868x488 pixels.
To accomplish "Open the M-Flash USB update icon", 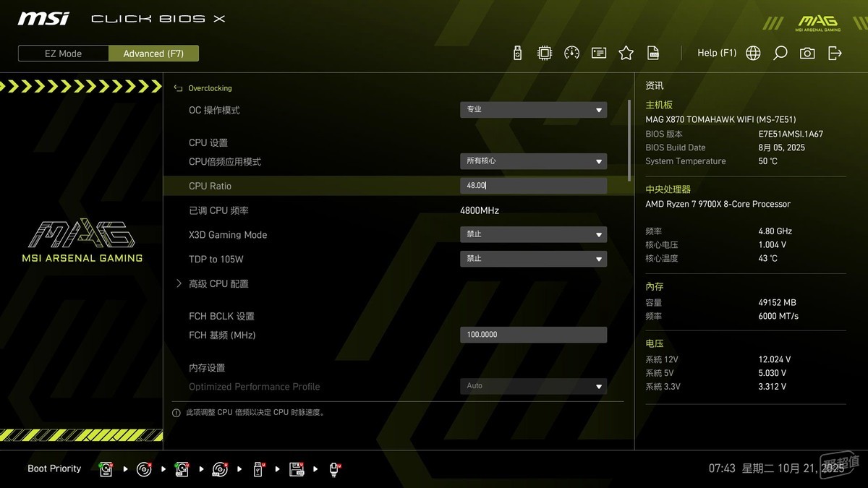I will pos(517,53).
